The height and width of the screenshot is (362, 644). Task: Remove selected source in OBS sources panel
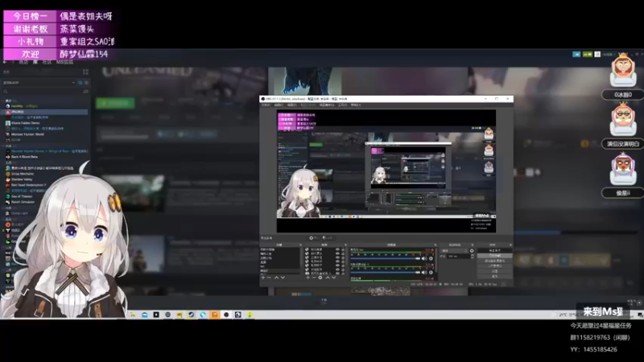[314, 278]
